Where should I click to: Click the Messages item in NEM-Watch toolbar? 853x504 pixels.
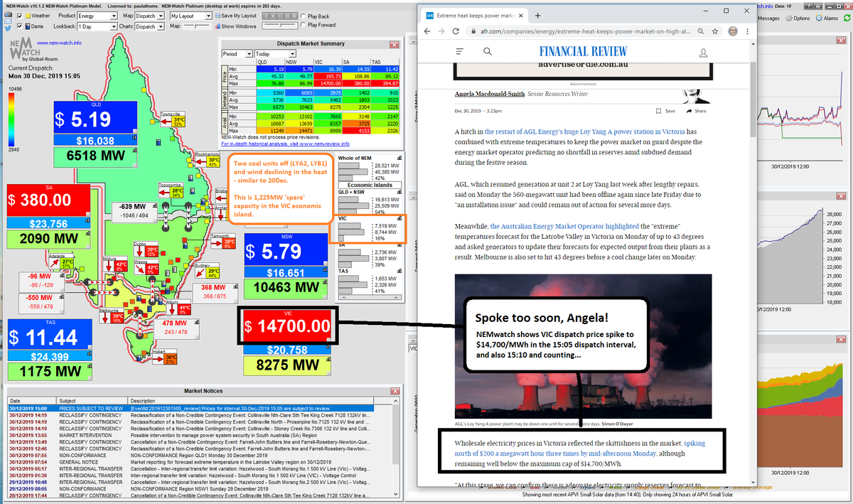[x=768, y=18]
